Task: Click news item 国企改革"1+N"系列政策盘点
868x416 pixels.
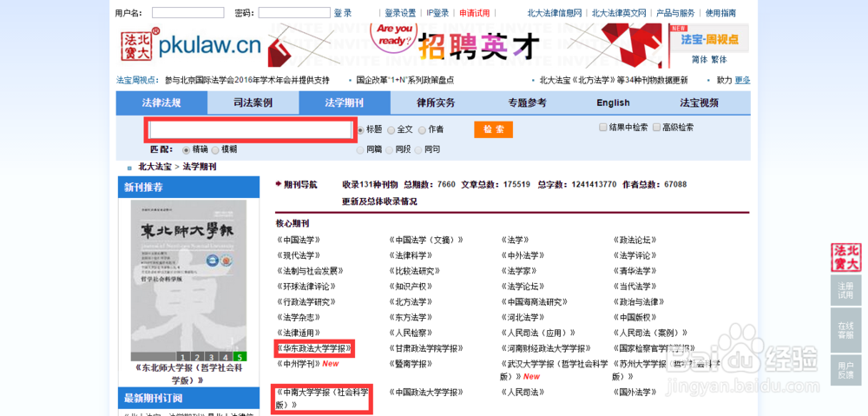Action: coord(405,80)
